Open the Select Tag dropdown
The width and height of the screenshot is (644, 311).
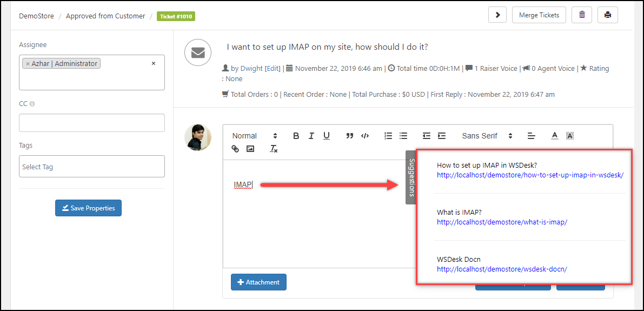point(91,167)
